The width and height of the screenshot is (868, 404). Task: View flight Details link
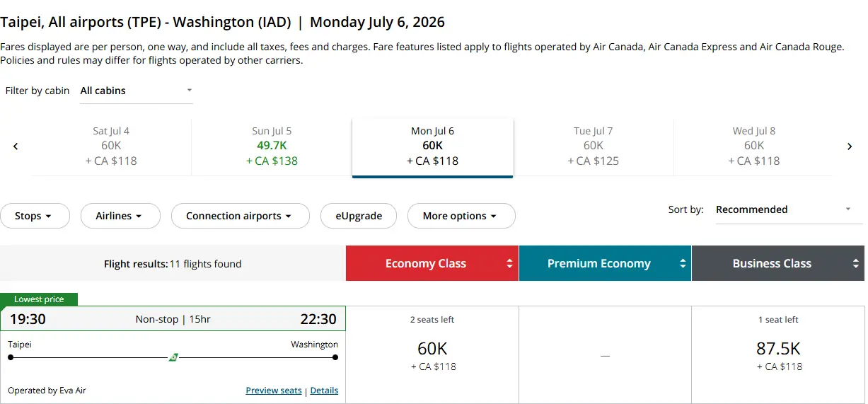point(324,391)
